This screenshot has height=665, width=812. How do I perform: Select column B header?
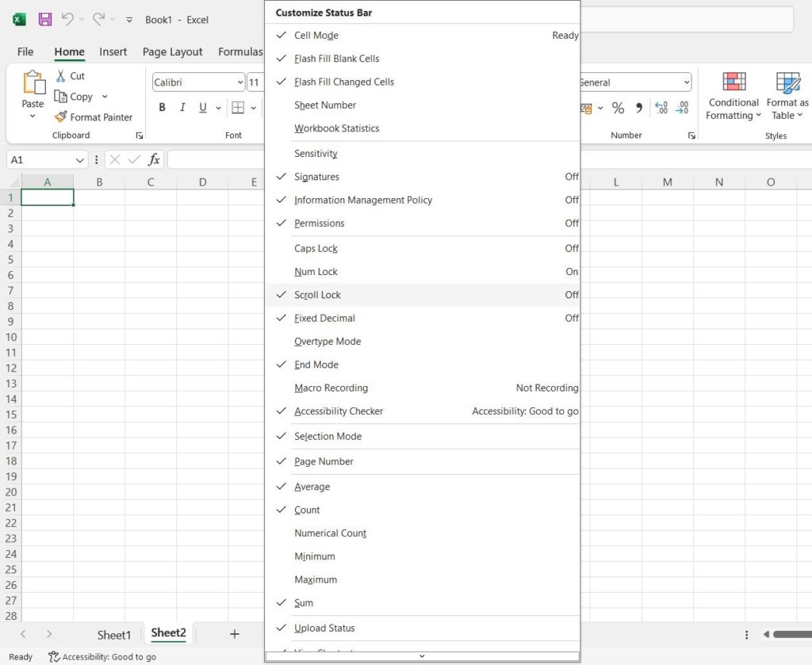(x=99, y=182)
